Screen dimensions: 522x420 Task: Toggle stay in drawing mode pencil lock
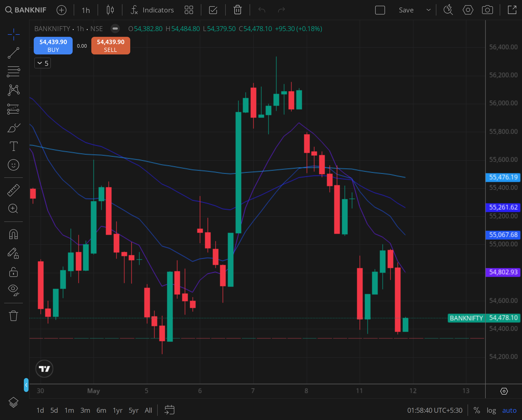point(13,253)
